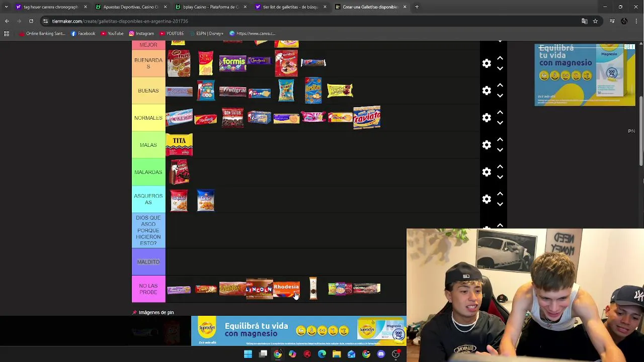Viewport: 644px width, 362px height.
Task: Move BUENAS tier row up
Action: point(500,85)
